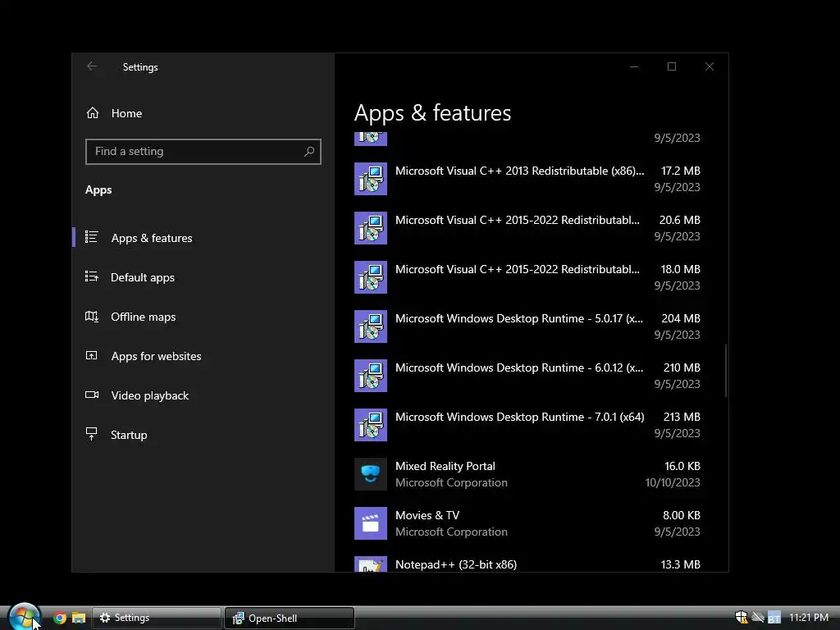The width and height of the screenshot is (840, 630).
Task: Click the 204 MB size value
Action: point(680,318)
